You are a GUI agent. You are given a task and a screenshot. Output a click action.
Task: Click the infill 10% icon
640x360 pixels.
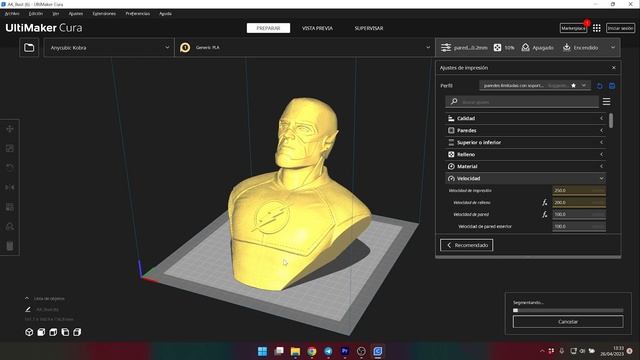click(497, 48)
